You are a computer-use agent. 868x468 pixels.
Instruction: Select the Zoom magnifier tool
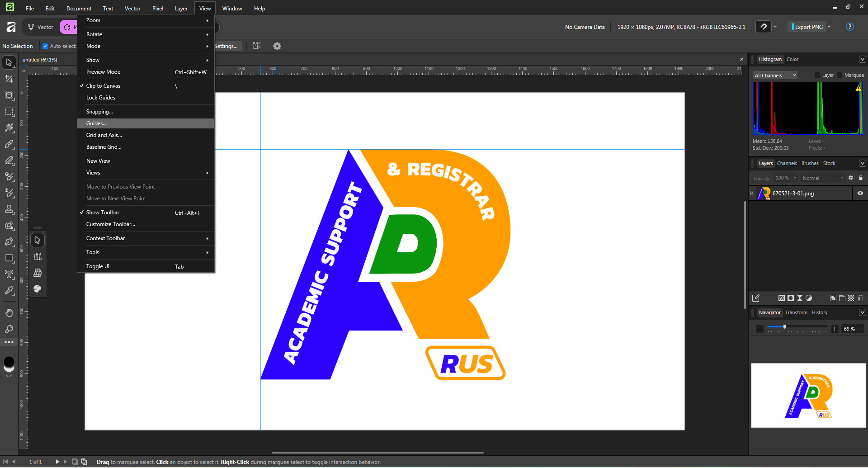point(9,329)
